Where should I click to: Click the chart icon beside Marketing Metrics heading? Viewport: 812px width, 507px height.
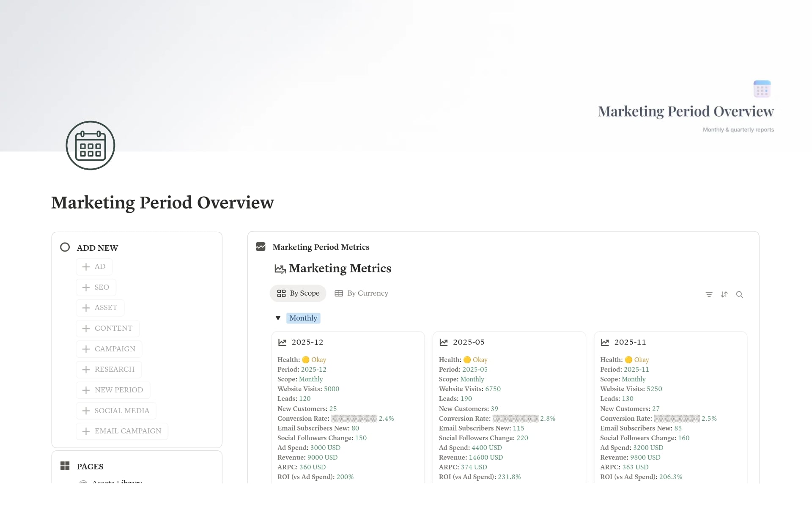tap(280, 269)
